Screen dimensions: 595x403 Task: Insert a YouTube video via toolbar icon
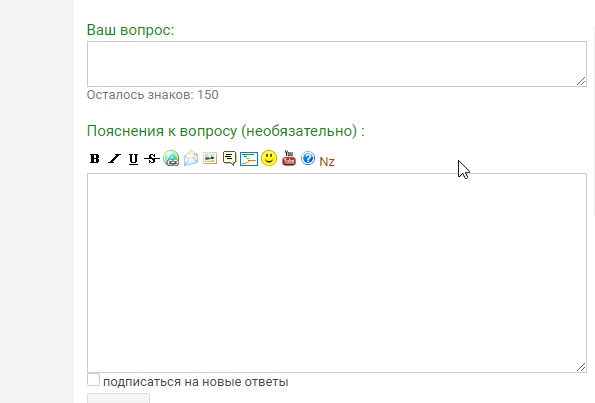(x=289, y=158)
